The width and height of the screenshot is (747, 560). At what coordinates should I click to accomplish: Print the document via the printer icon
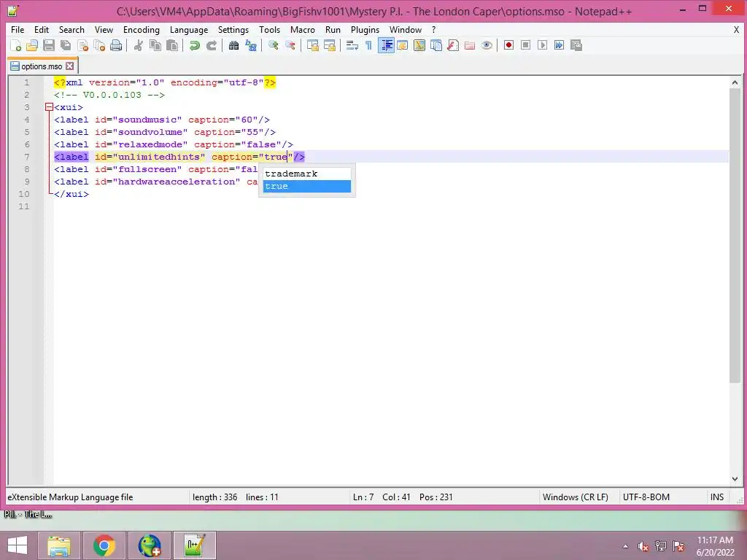(116, 45)
